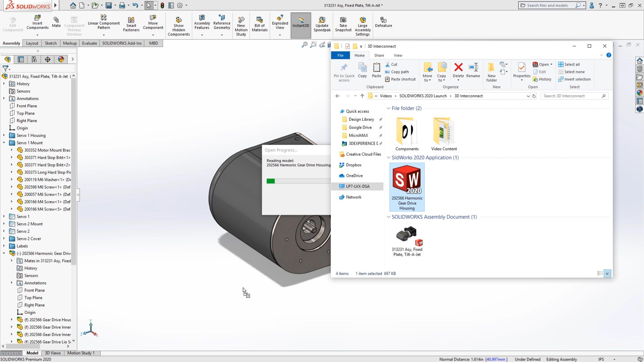Collapse File folder group in Explorer
Viewport: 644px width, 362px height.
[x=388, y=108]
